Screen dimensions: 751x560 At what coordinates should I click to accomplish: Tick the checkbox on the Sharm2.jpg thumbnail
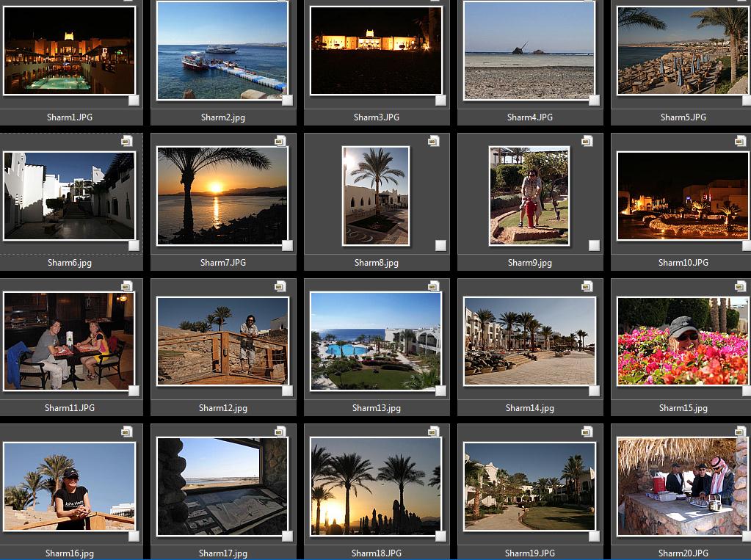[287, 100]
